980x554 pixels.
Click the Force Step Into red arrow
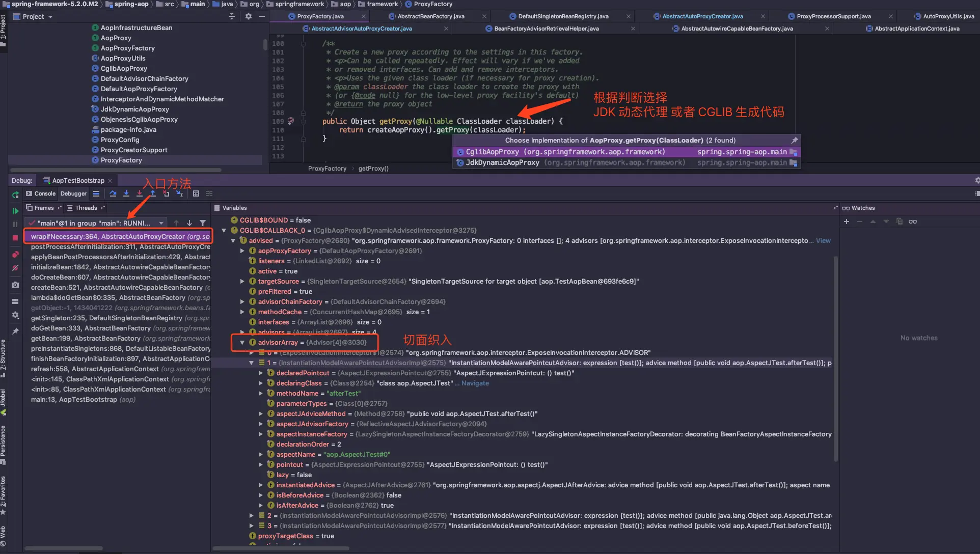[140, 193]
